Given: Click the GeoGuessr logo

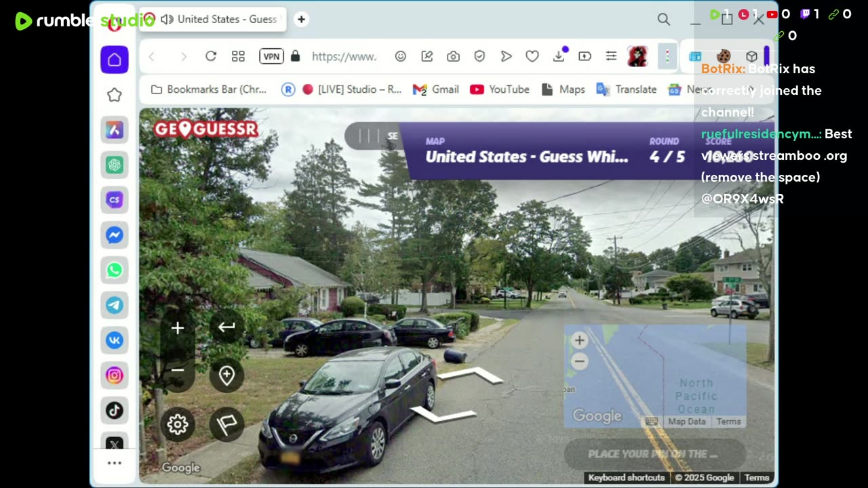Looking at the screenshot, I should (x=206, y=129).
